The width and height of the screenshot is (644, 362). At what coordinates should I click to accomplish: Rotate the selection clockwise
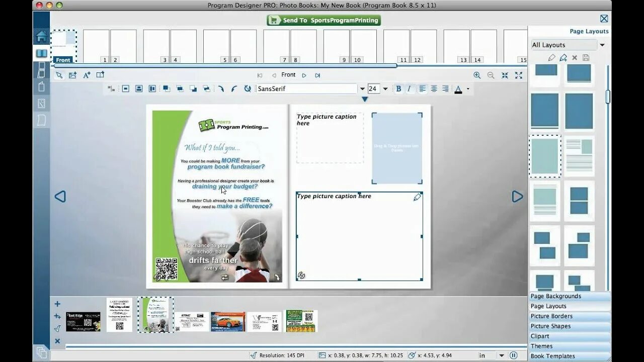[x=220, y=88]
